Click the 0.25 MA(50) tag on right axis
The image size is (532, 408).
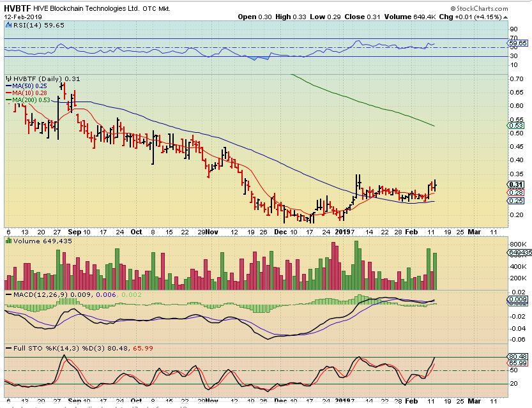click(x=517, y=200)
